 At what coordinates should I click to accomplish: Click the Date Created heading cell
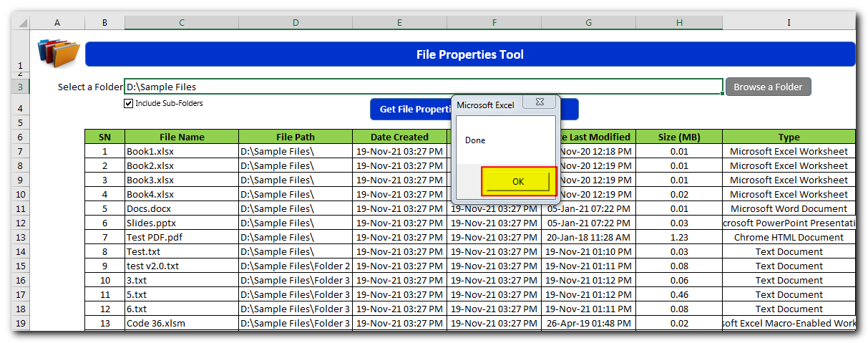tap(399, 137)
